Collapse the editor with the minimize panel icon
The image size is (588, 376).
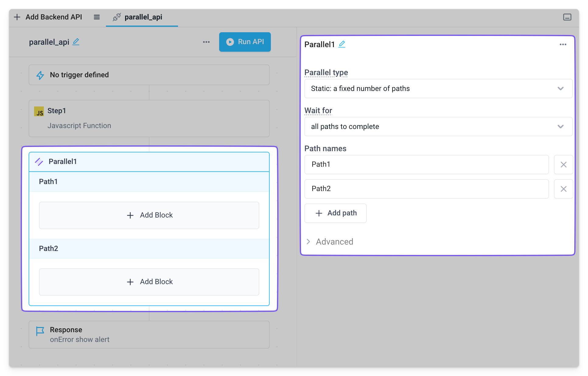pos(567,17)
